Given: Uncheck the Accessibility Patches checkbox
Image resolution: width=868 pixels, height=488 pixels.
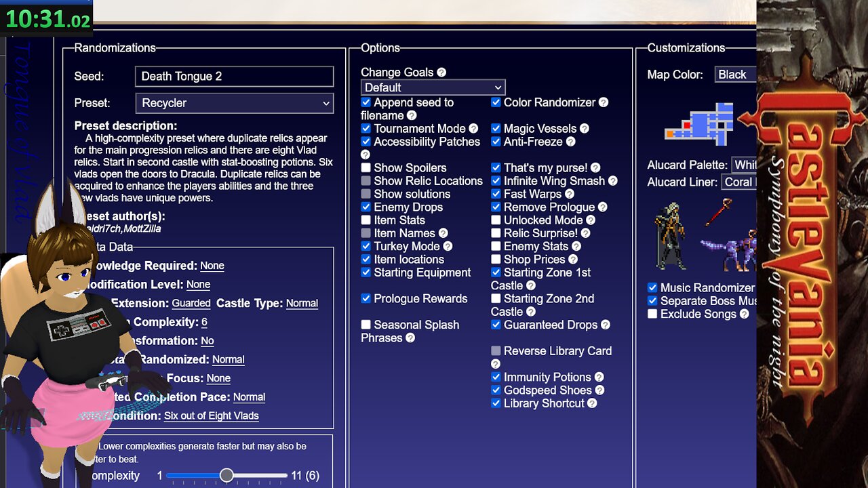Looking at the screenshot, I should point(366,142).
